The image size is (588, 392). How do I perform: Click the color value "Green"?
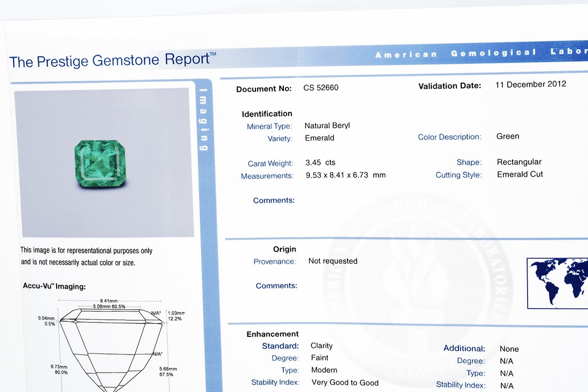(x=508, y=136)
